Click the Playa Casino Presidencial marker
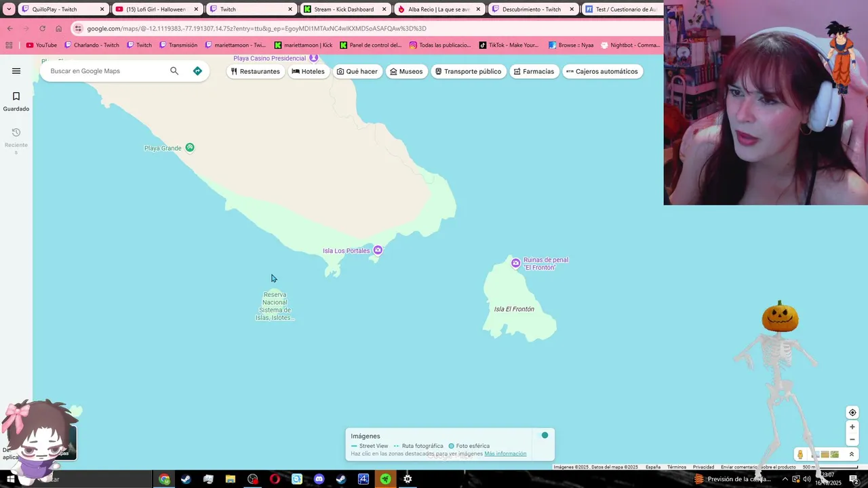Image resolution: width=868 pixels, height=488 pixels. coord(313,58)
